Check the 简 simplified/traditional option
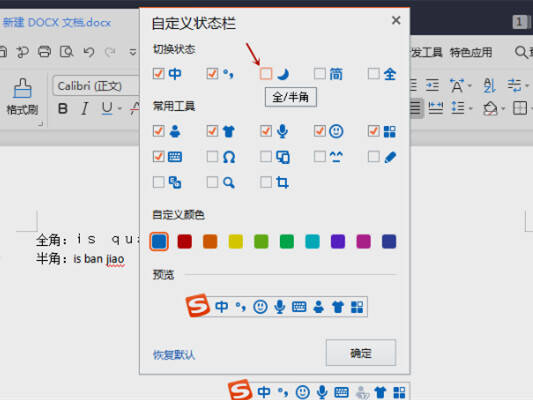The image size is (533, 400). [320, 74]
